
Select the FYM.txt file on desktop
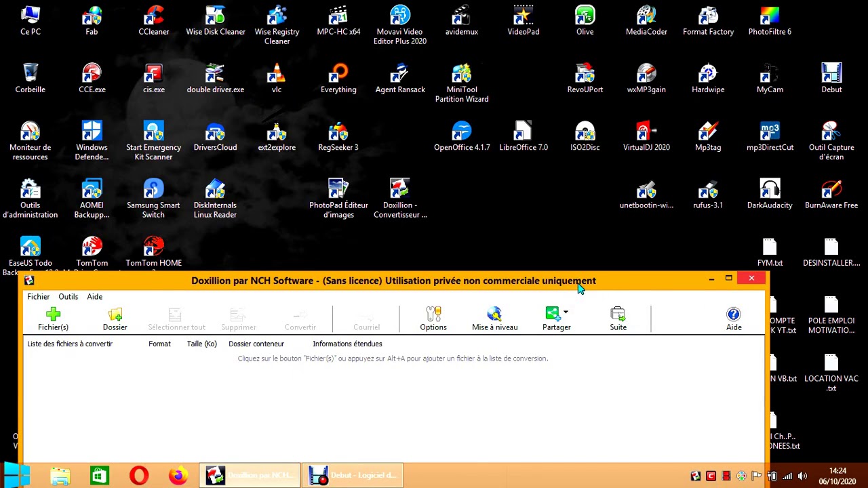coord(770,252)
